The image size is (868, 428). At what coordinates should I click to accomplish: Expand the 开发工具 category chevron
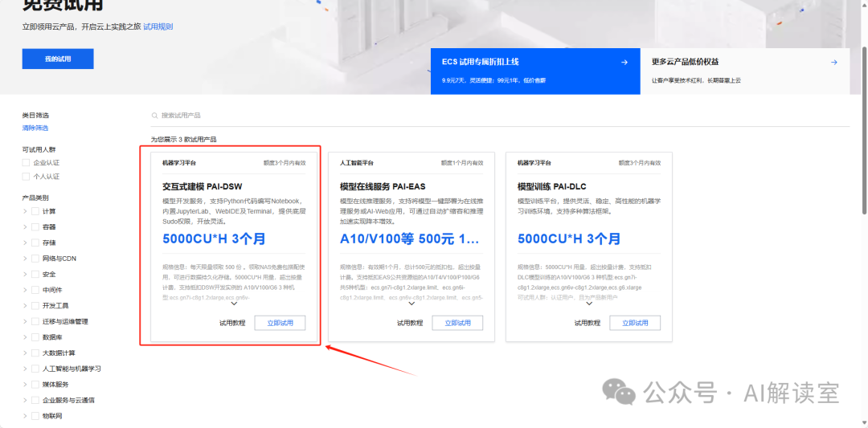tap(25, 306)
